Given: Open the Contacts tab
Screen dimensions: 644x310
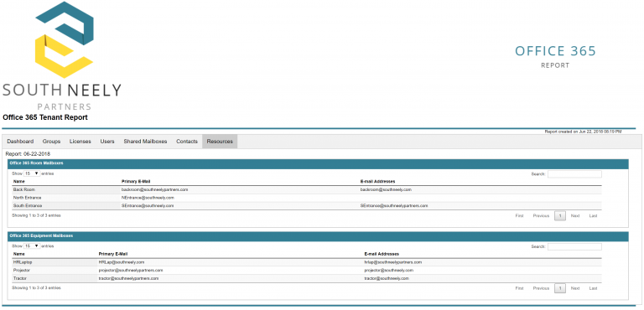Looking at the screenshot, I should click(187, 142).
